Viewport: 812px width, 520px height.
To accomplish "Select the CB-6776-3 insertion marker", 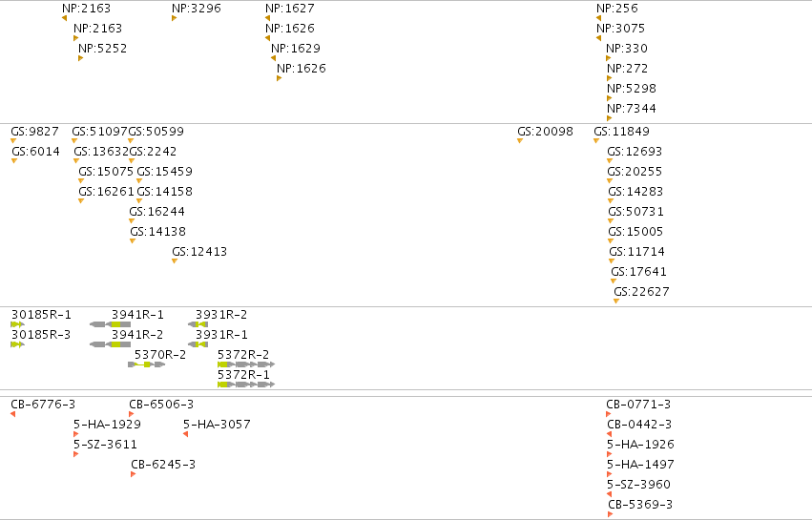I will (x=13, y=414).
